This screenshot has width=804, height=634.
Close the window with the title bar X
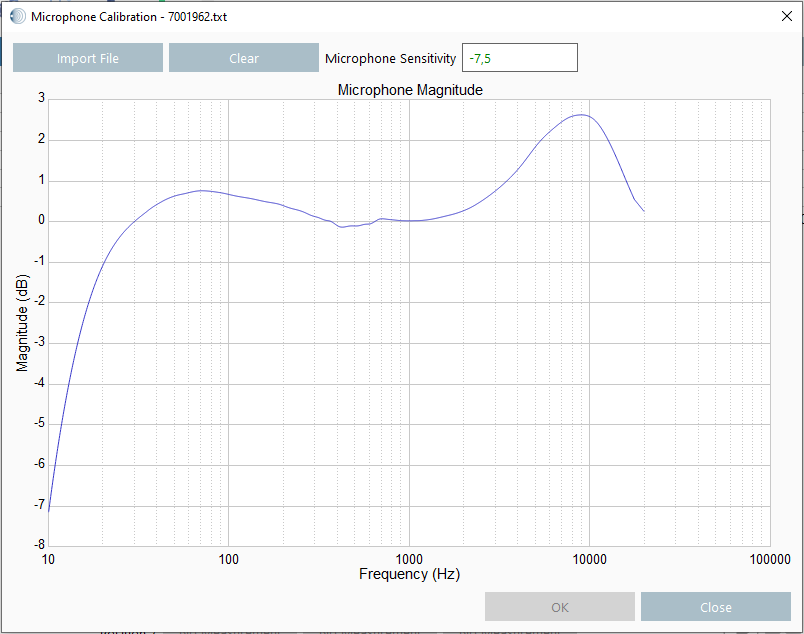pyautogui.click(x=785, y=16)
